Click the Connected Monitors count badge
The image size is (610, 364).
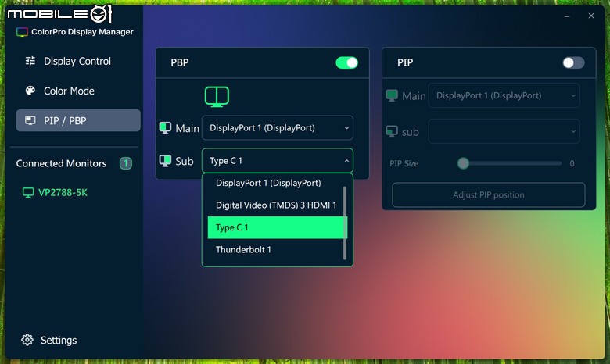click(126, 163)
